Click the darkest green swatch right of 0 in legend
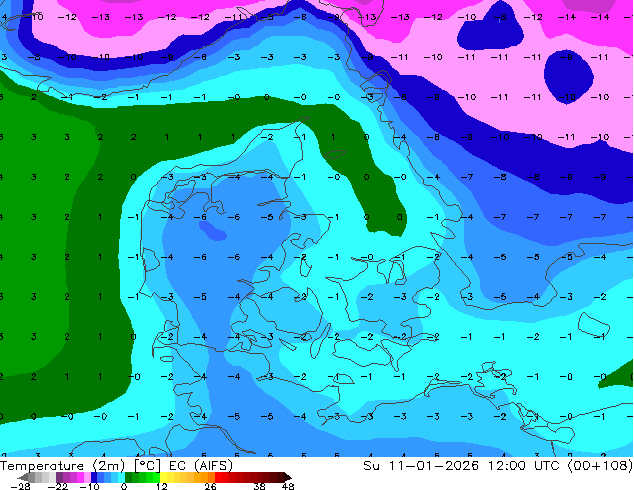The height and width of the screenshot is (490, 634). click(129, 477)
